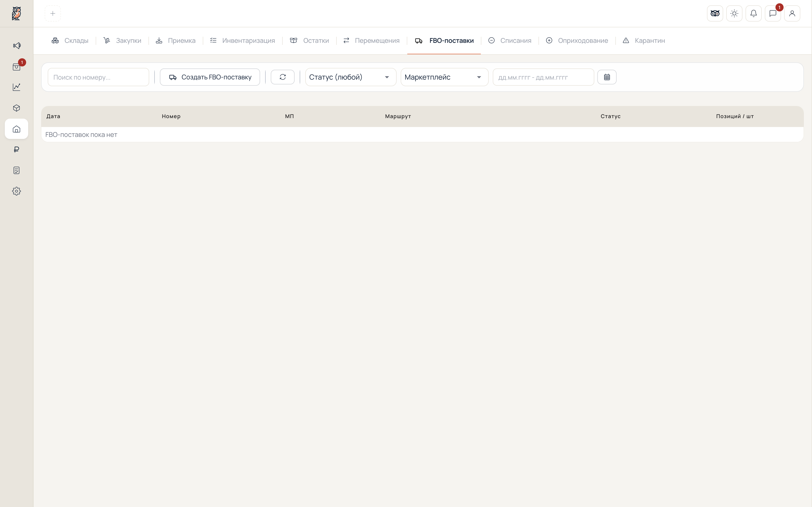
Task: Click the owl assistant icon in header
Action: pyautogui.click(x=715, y=13)
